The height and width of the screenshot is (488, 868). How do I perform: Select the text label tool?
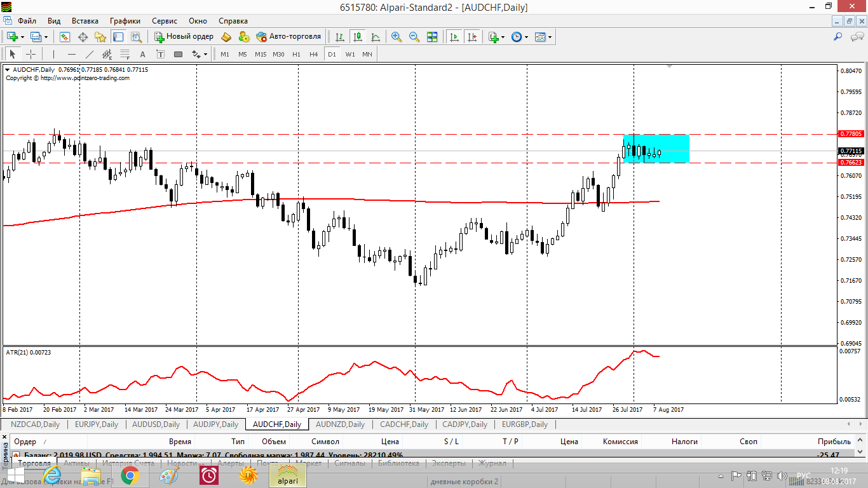point(160,54)
